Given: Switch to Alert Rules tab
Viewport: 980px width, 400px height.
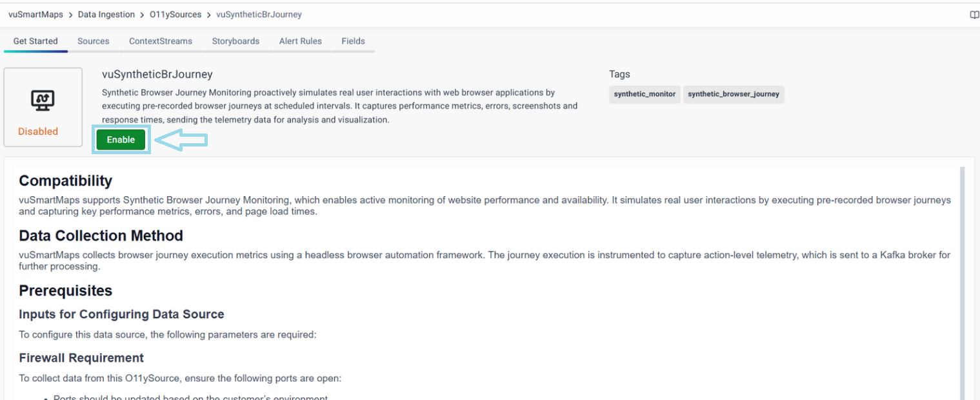Looking at the screenshot, I should tap(301, 41).
